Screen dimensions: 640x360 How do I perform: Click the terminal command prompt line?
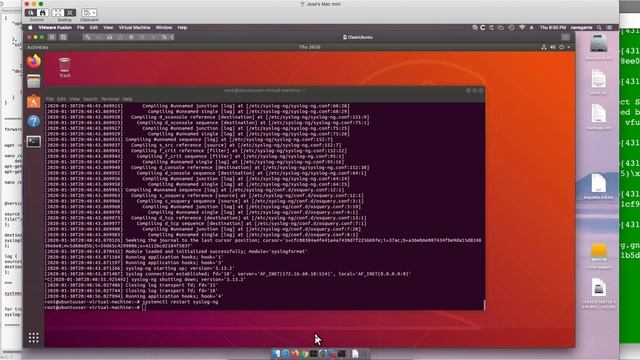point(264,307)
